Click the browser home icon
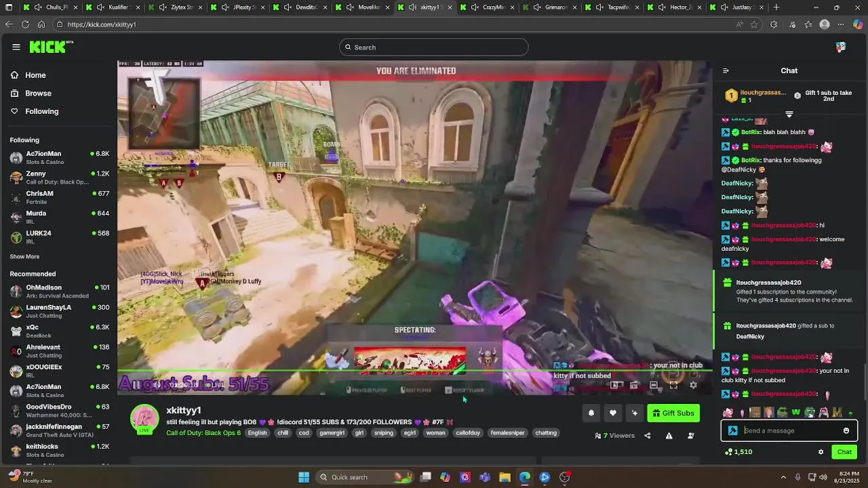 click(x=41, y=24)
